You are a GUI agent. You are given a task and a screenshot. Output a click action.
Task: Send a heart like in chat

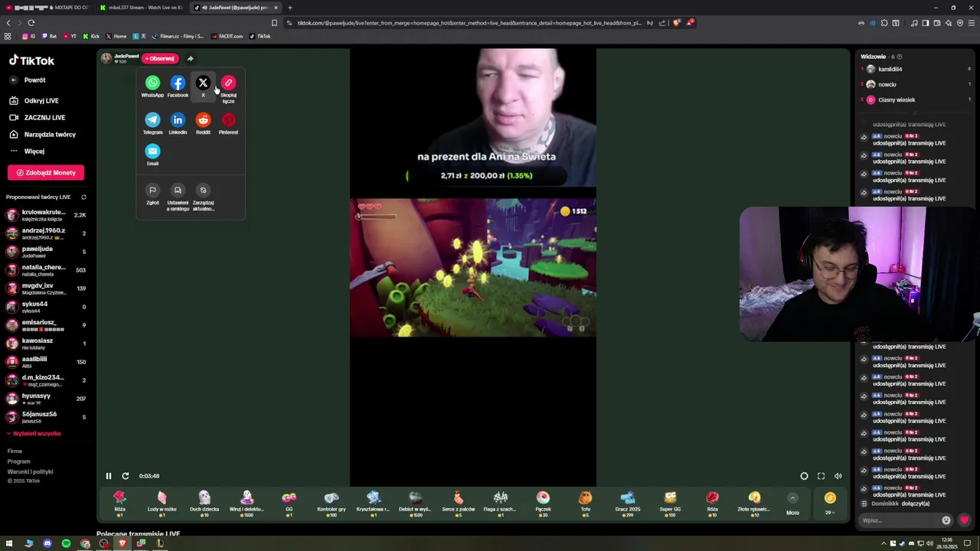(964, 520)
